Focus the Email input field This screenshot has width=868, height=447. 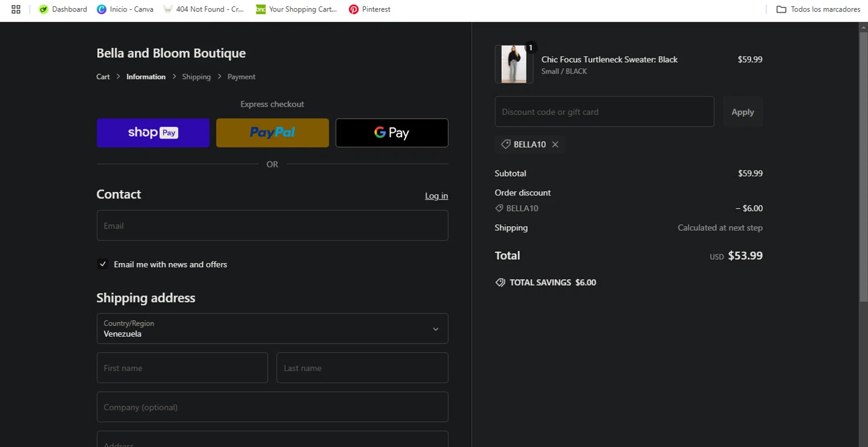(273, 226)
